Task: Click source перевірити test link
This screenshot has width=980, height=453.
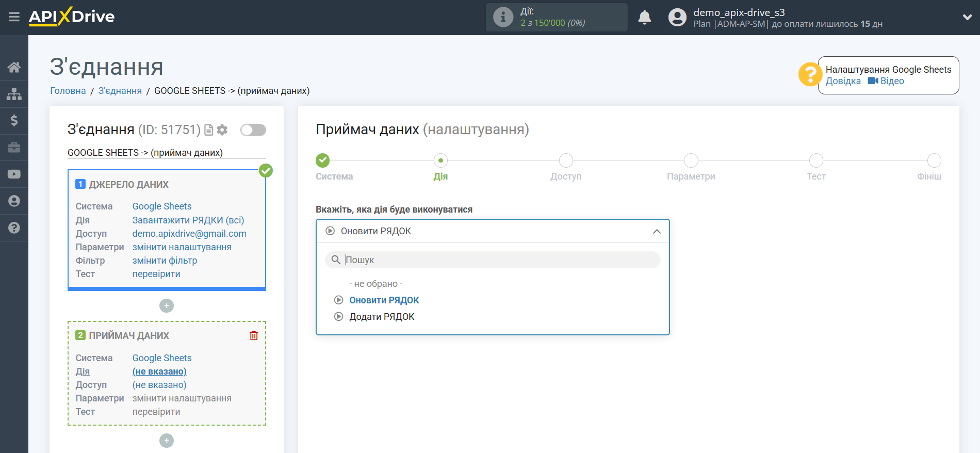Action: click(x=156, y=274)
